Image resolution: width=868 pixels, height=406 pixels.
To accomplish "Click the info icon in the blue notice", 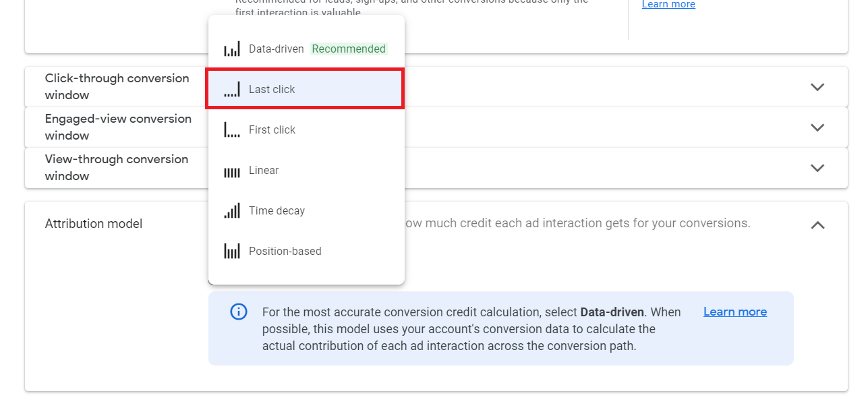I will coord(238,312).
